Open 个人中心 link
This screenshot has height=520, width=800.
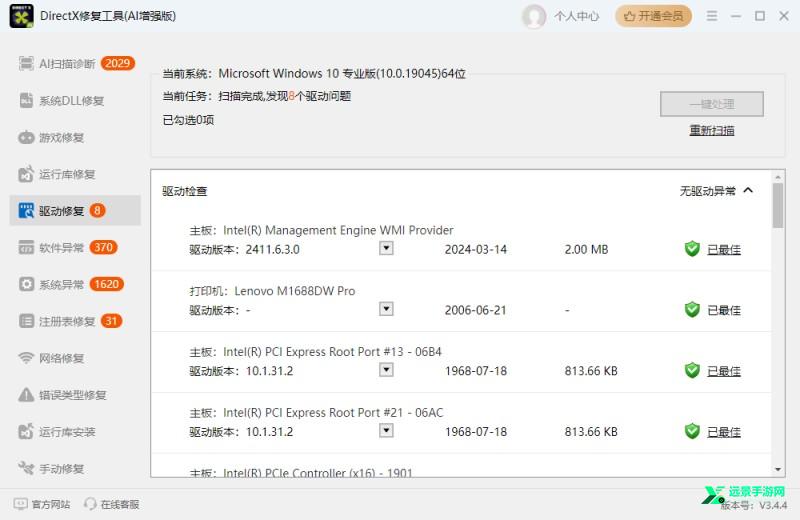coord(577,16)
